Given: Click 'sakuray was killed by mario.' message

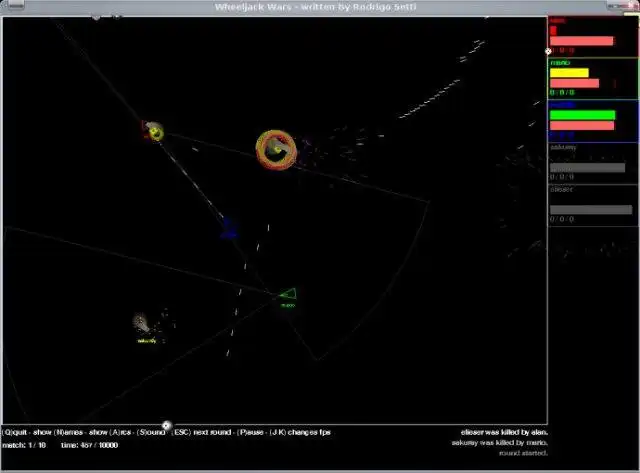Looking at the screenshot, I should [x=500, y=443].
